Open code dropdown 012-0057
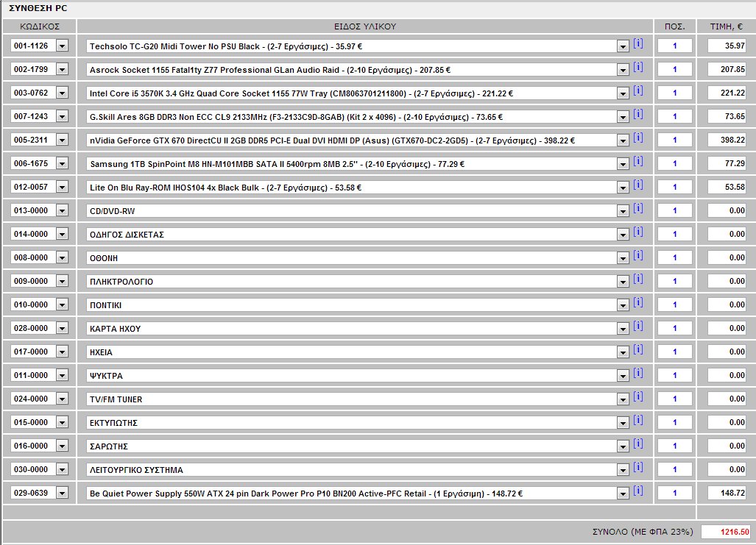The width and height of the screenshot is (756, 545). click(x=62, y=187)
